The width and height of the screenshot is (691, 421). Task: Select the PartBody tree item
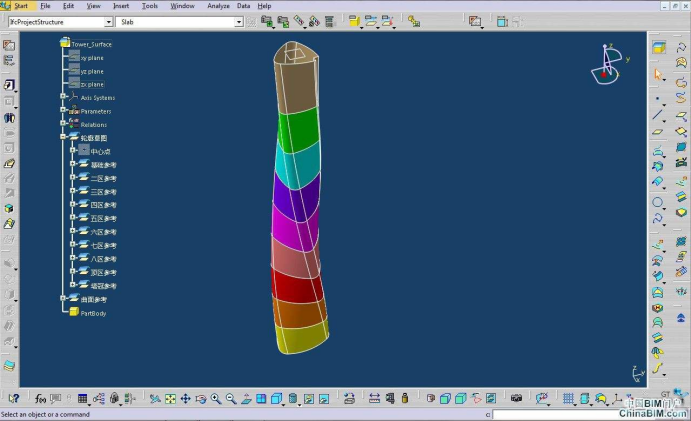click(x=93, y=313)
